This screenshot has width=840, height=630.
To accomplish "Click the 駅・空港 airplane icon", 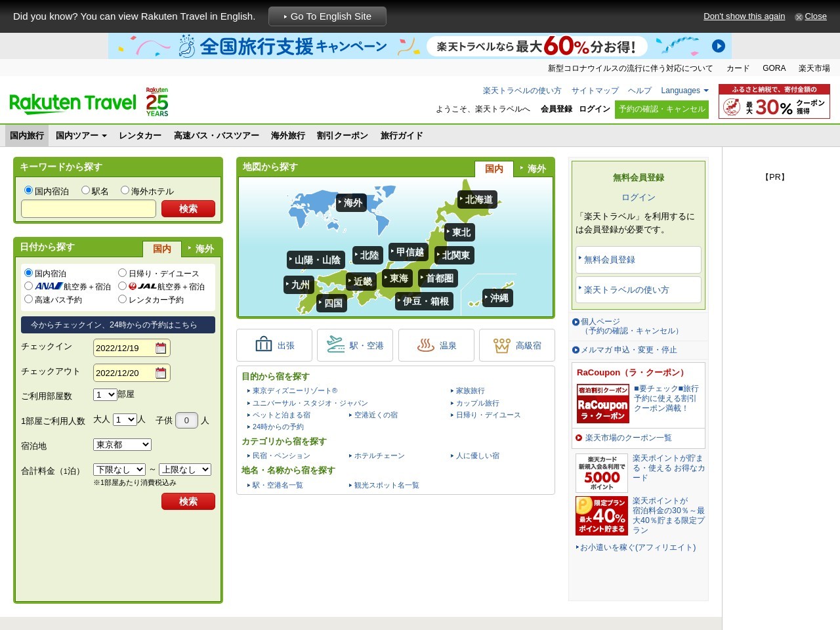I will (x=336, y=345).
